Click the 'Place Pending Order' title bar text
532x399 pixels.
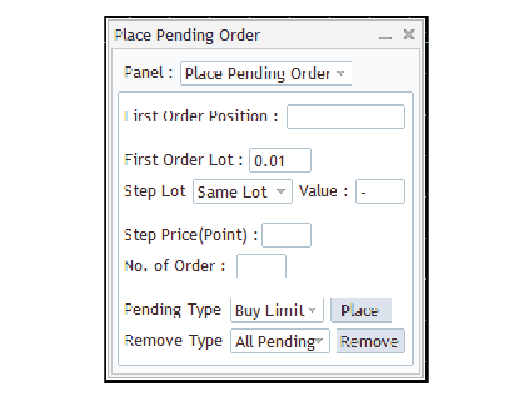tap(187, 35)
